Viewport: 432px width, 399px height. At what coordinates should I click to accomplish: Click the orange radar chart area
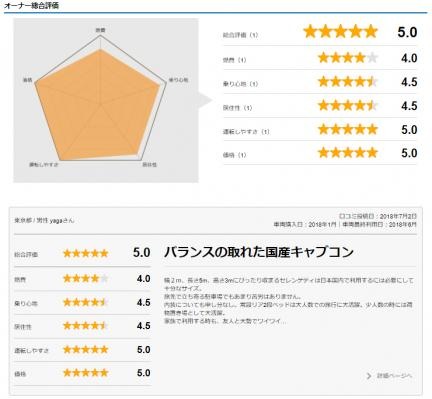pos(97,105)
